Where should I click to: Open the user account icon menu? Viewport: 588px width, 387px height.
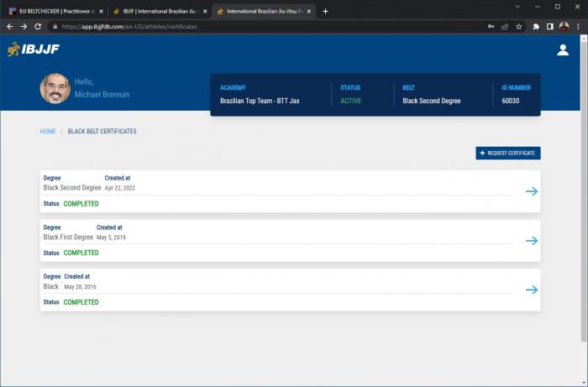tap(563, 50)
